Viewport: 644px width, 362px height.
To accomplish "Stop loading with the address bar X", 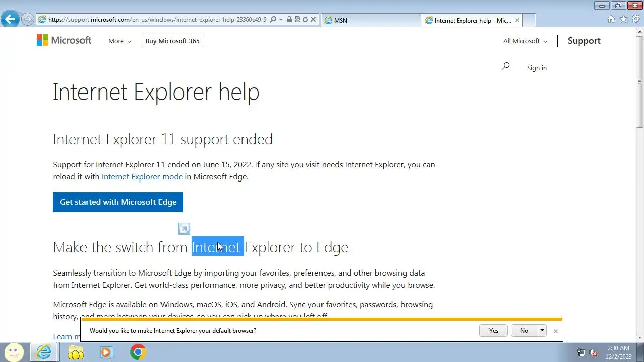I will [x=313, y=20].
